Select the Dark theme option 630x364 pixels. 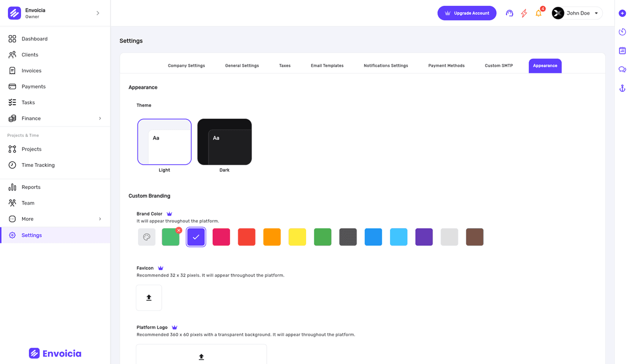click(x=224, y=141)
